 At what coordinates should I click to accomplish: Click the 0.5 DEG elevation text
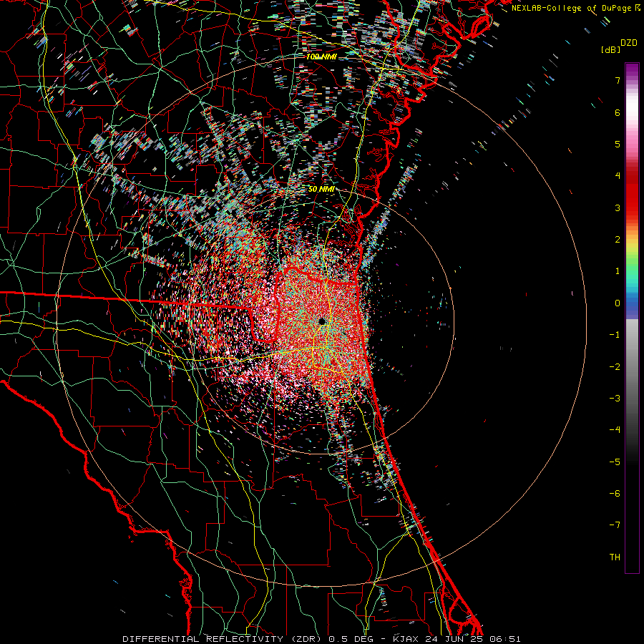pos(350,639)
